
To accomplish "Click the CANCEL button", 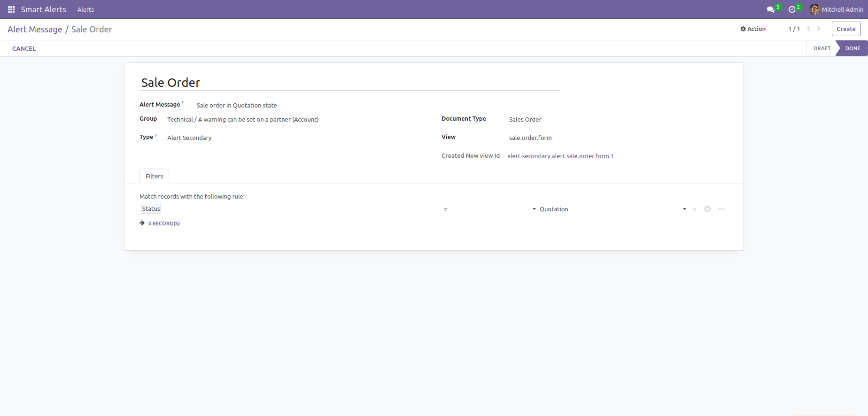I will [24, 48].
